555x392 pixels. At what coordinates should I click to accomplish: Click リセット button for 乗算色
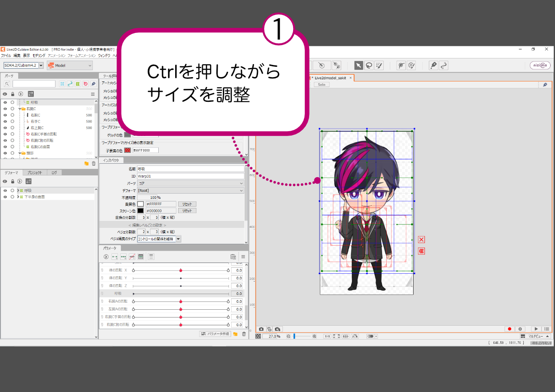[x=187, y=204]
